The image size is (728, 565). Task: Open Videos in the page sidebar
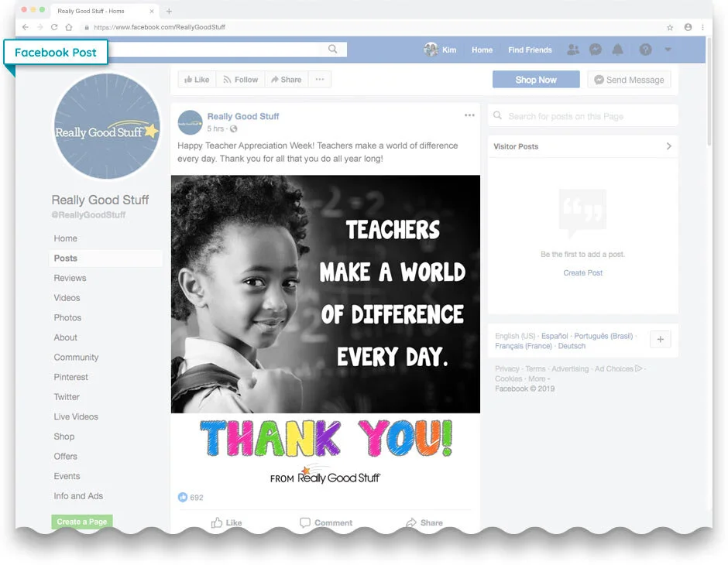point(67,298)
